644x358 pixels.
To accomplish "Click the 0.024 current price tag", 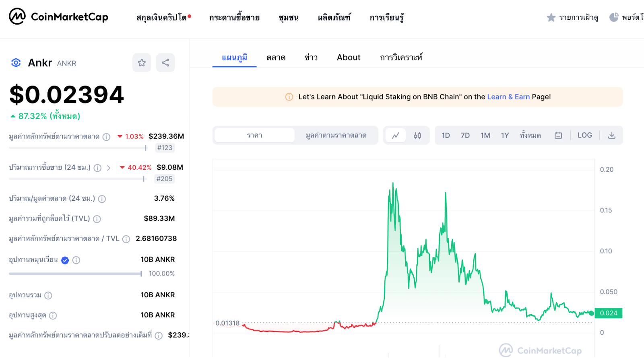I will tap(609, 313).
